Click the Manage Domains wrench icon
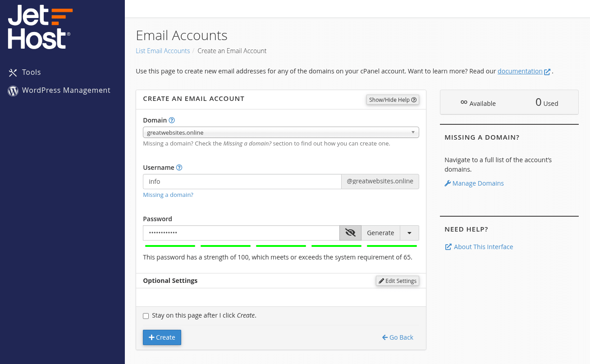Image resolution: width=590 pixels, height=364 pixels. 447,183
